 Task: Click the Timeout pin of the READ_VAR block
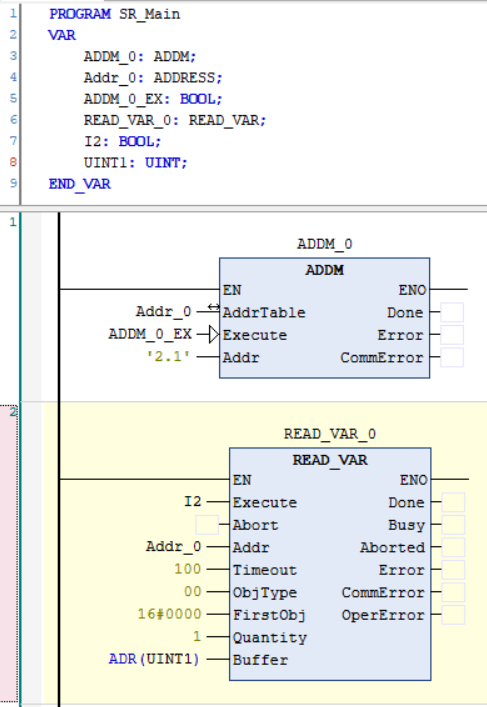coord(265,570)
